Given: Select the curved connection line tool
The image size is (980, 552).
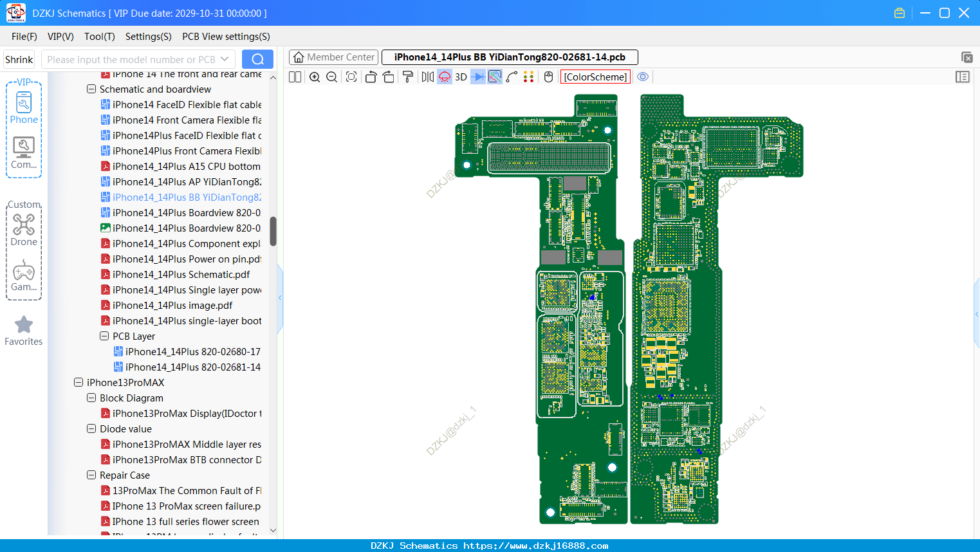Looking at the screenshot, I should click(x=512, y=77).
